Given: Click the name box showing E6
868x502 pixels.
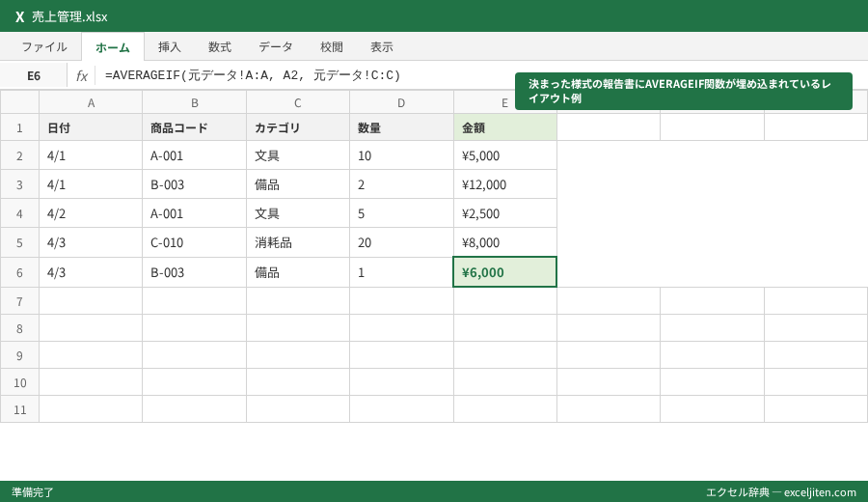Looking at the screenshot, I should [34, 75].
